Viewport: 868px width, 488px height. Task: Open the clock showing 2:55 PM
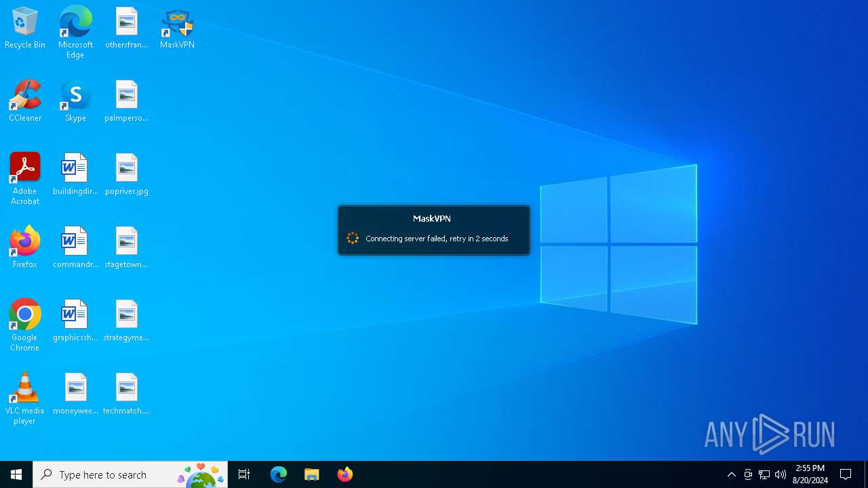810,474
